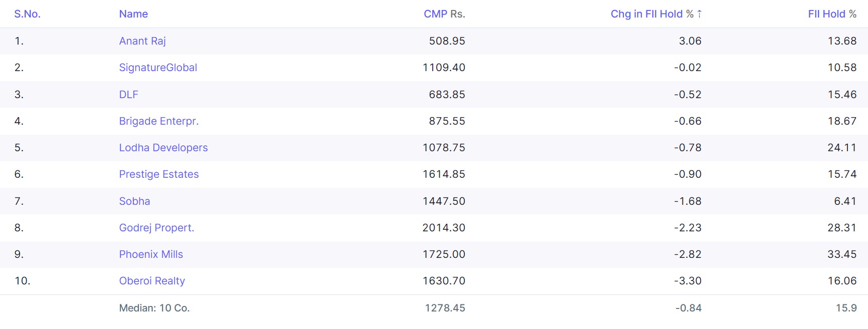Click the sort arrow icon beside Chg in FII Hold %
Screen dimensions: 868x329
pyautogui.click(x=699, y=14)
